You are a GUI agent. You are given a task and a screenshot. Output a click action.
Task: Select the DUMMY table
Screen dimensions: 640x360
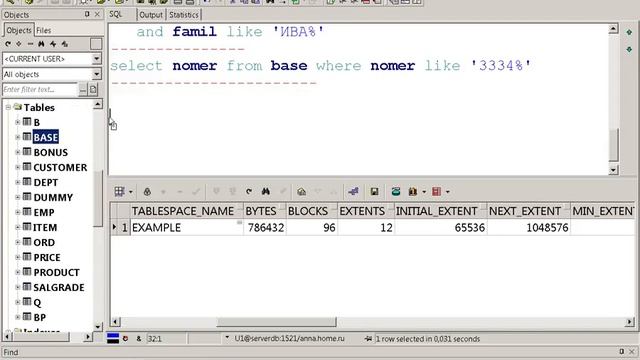pos(53,198)
